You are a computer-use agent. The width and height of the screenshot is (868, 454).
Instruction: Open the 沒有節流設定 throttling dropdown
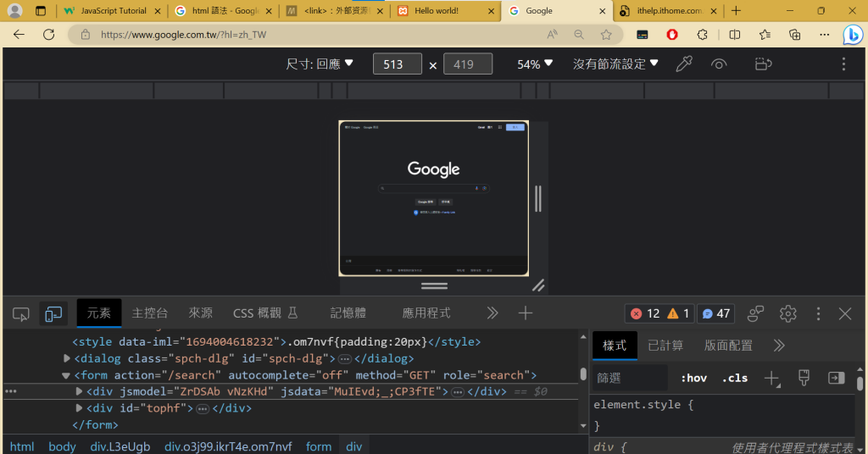point(615,64)
